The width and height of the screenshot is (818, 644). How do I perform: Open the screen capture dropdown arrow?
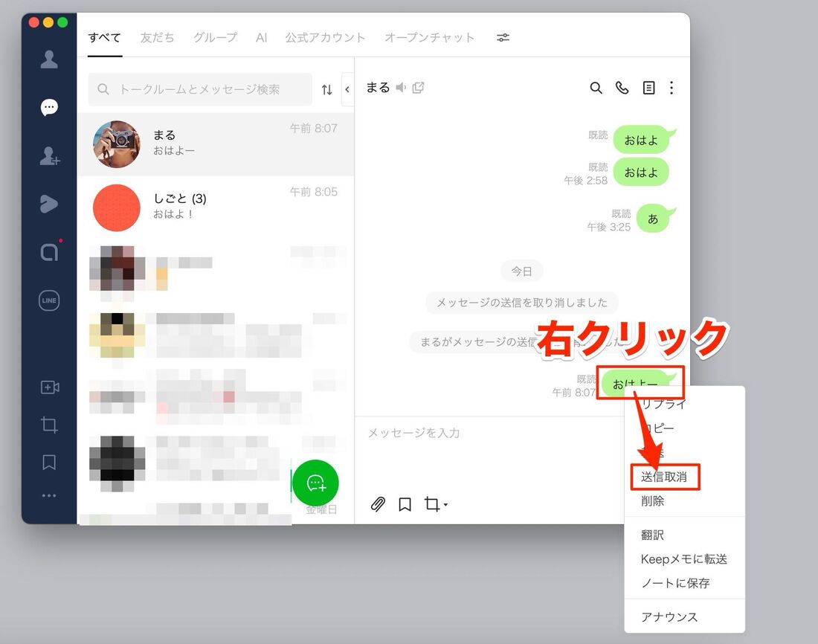pos(445,505)
